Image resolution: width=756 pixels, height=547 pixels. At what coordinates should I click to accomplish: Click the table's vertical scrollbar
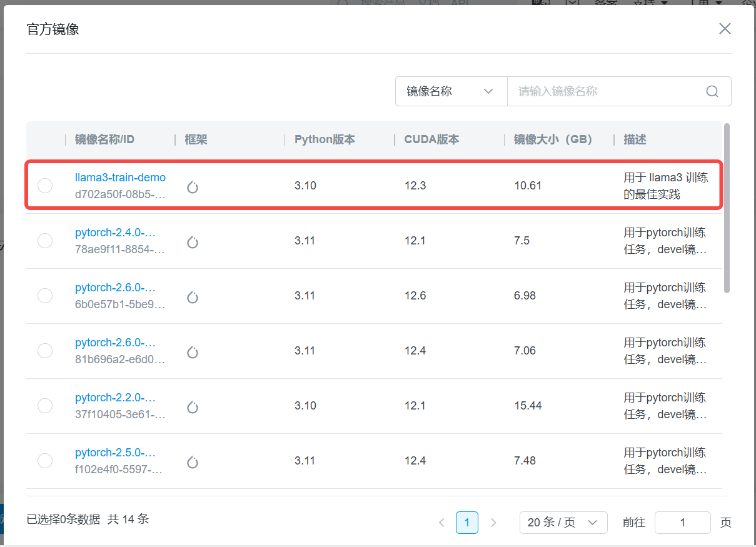(x=727, y=208)
